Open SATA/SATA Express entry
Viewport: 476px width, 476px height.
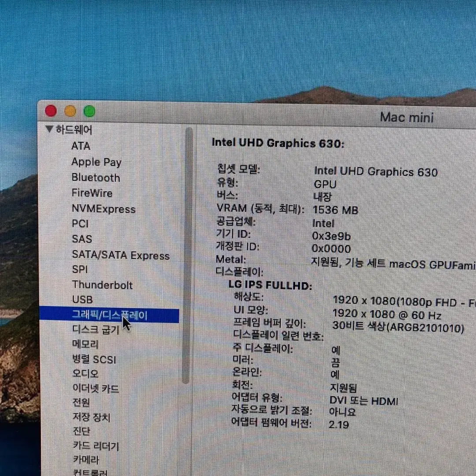[120, 255]
